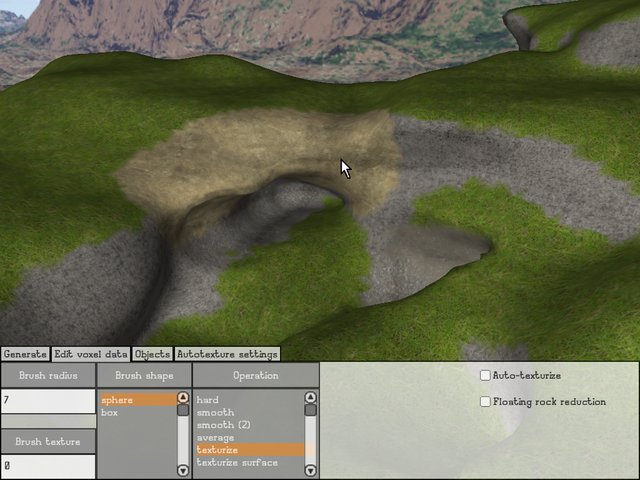The width and height of the screenshot is (640, 480).
Task: Click the Brush radius input field
Action: click(x=48, y=401)
